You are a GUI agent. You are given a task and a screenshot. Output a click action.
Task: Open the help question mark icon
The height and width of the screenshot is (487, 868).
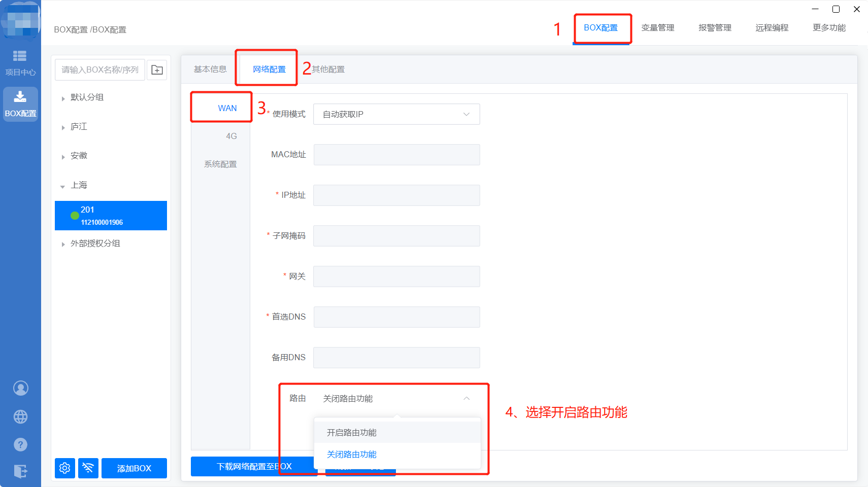tap(20, 445)
